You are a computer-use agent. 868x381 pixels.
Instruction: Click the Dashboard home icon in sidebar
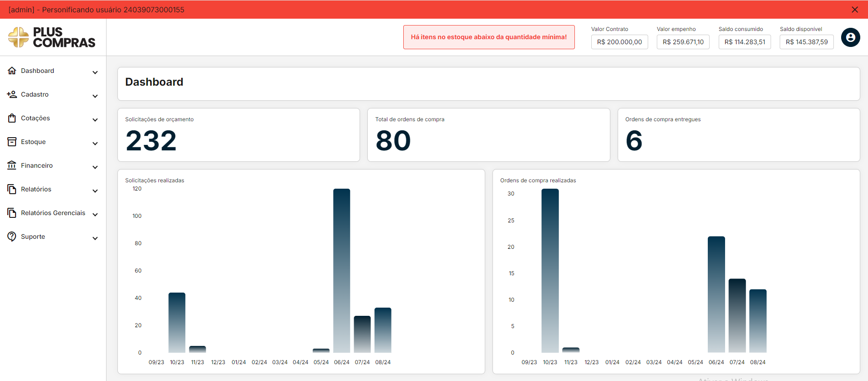[x=12, y=71]
